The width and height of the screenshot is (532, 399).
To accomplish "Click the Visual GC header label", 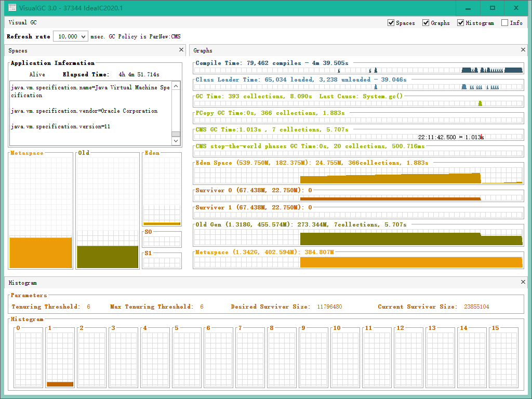I will [x=22, y=22].
